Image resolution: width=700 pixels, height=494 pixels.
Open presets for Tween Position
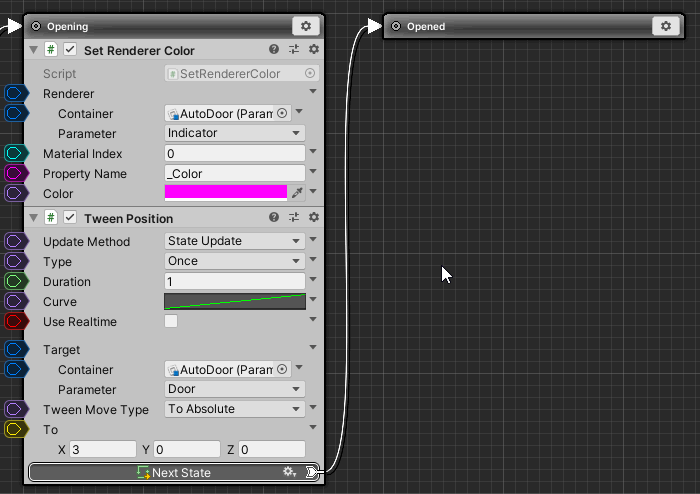(x=294, y=217)
